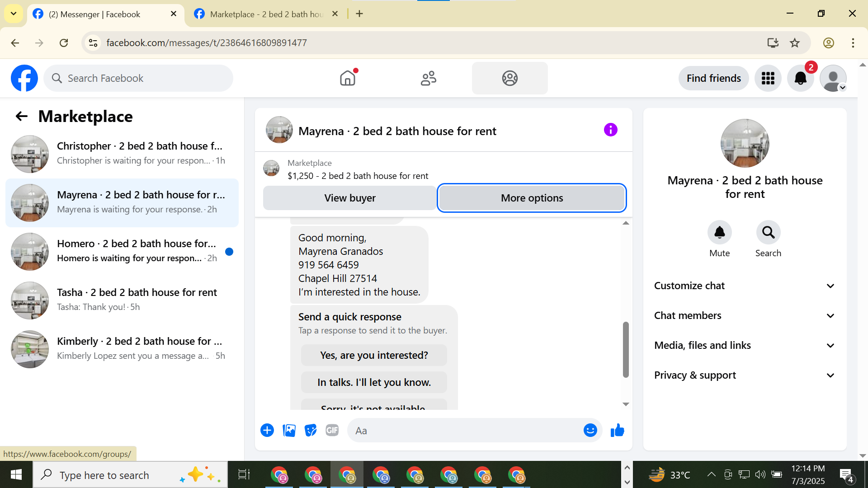Open the purple conversation information icon
Screen dimensions: 868x488
[610, 130]
